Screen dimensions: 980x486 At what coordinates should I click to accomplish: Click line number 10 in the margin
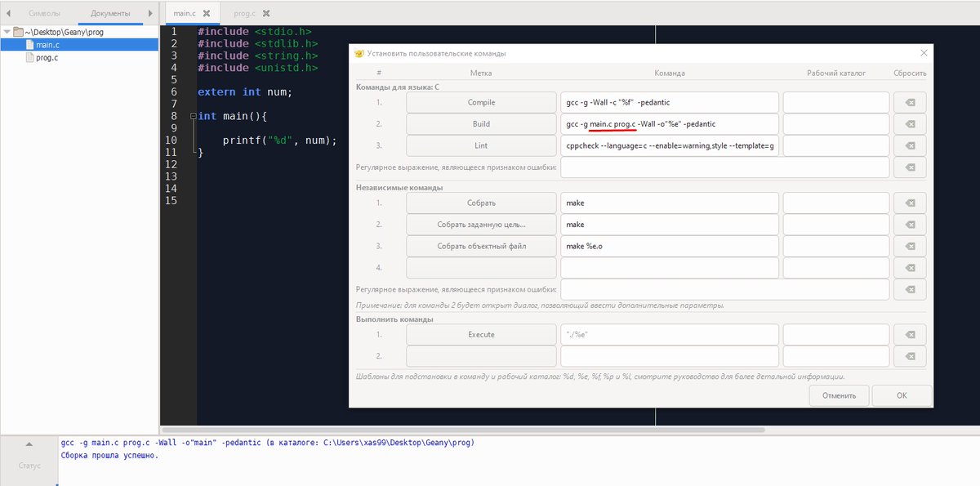[171, 140]
